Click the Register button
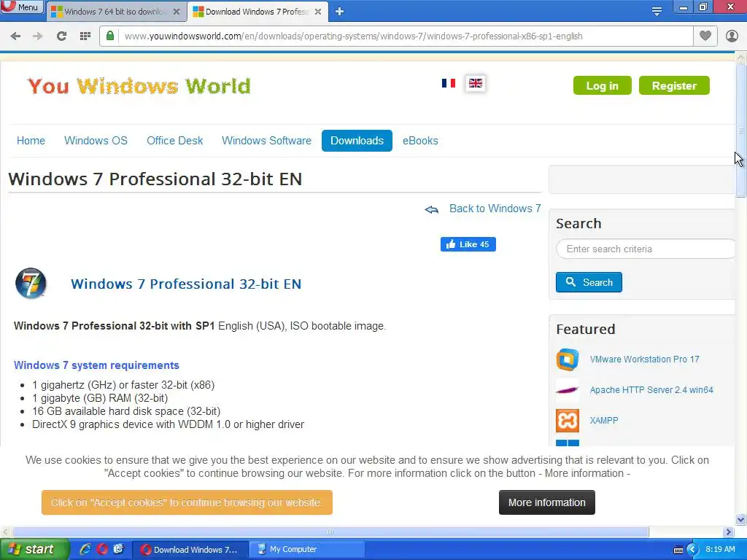Image resolution: width=747 pixels, height=560 pixels. point(674,86)
